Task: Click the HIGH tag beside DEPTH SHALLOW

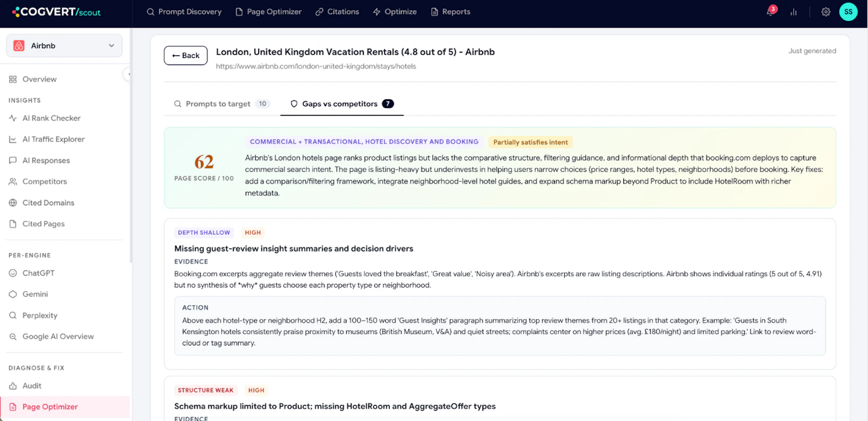Action: (253, 233)
